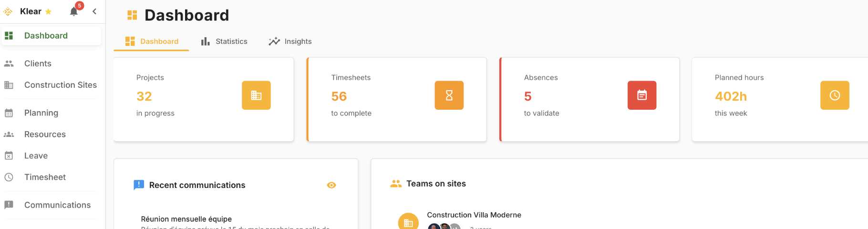Open Communications from the sidebar
The width and height of the screenshot is (868, 229).
tap(57, 205)
